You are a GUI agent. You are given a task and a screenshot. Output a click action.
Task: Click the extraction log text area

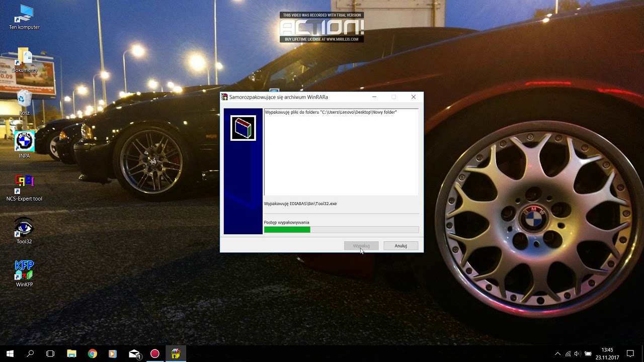click(341, 152)
